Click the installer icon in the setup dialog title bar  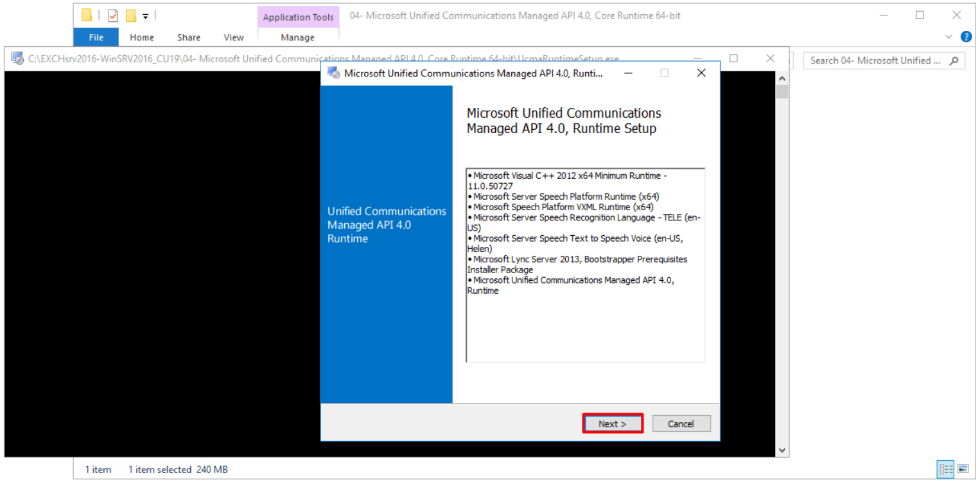(x=333, y=73)
